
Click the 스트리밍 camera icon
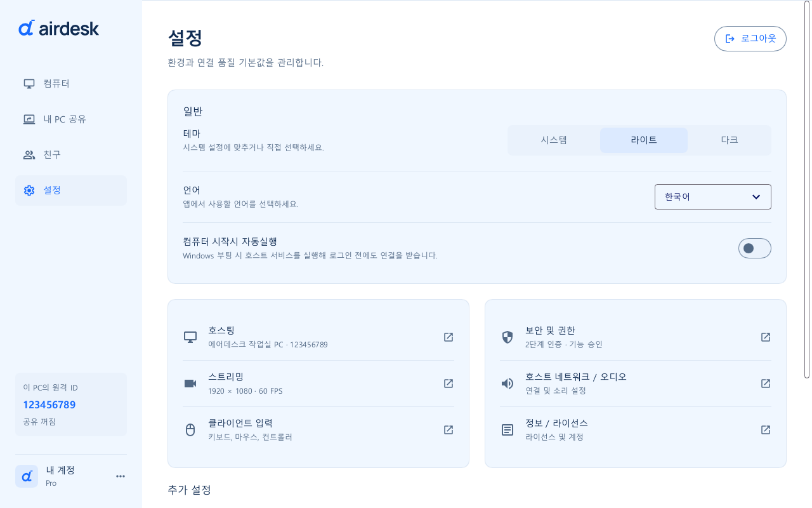pos(190,384)
